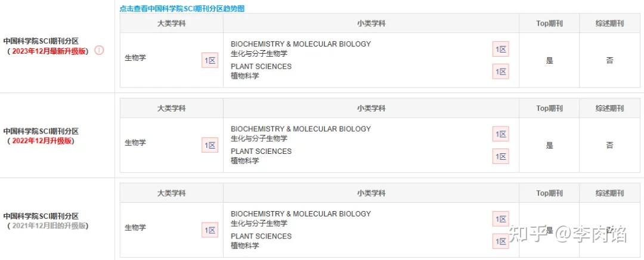644x260 pixels.
Task: Click 1区 badge for PLANT SCIENCES in 2021 table
Action: click(x=501, y=242)
